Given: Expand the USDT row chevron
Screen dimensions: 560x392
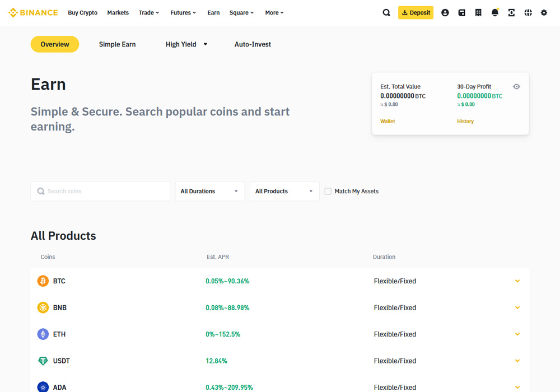Looking at the screenshot, I should click(x=517, y=361).
